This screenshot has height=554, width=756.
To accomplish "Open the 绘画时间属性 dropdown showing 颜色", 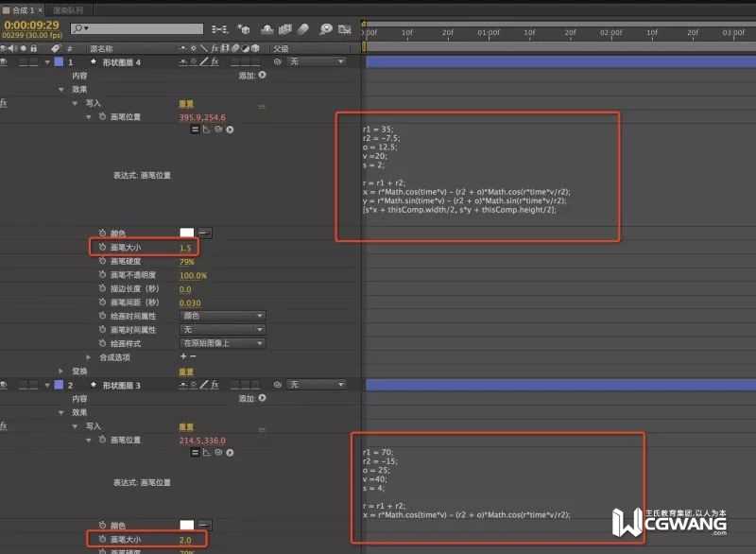I will click(222, 316).
